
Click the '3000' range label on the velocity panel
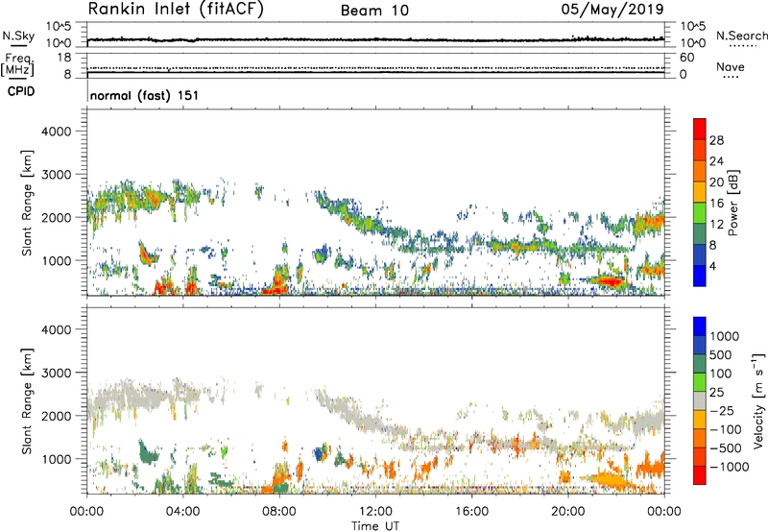tap(56, 373)
